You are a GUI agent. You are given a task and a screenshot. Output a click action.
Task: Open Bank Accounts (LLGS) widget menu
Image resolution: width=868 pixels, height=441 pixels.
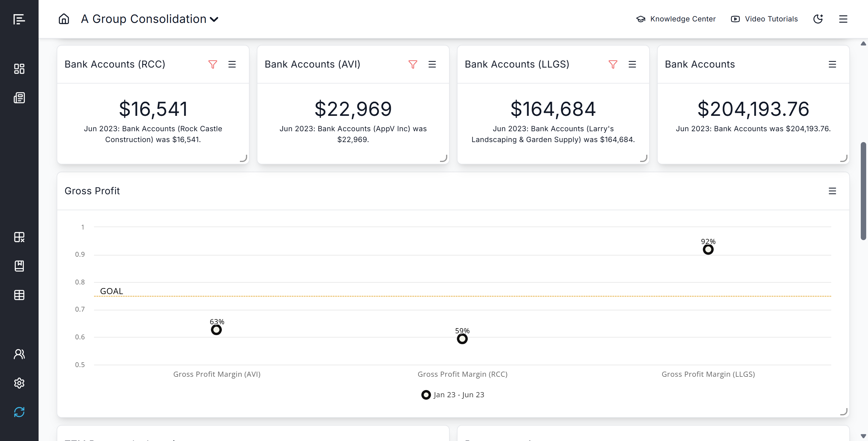pyautogui.click(x=632, y=64)
